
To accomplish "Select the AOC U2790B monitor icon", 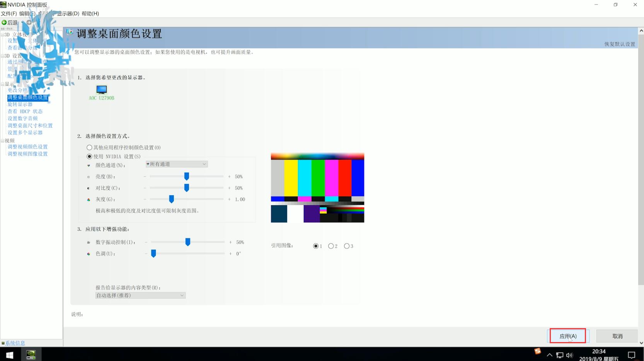I will [x=102, y=90].
